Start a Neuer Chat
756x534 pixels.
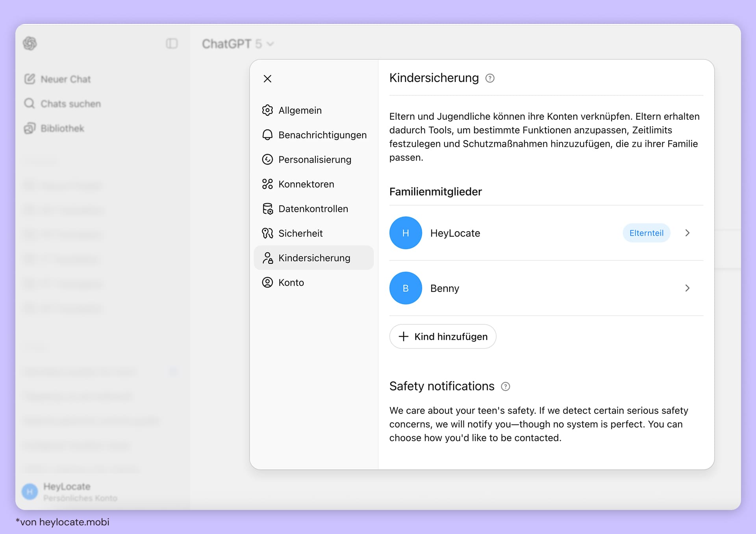tap(58, 79)
